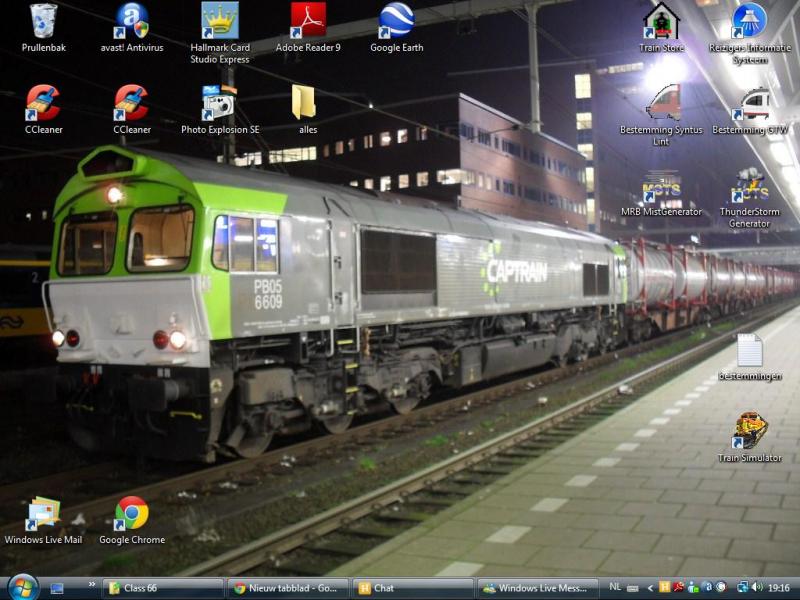Switch to the Chat taskbar window
Viewport: 800px width, 600px height.
[x=413, y=588]
